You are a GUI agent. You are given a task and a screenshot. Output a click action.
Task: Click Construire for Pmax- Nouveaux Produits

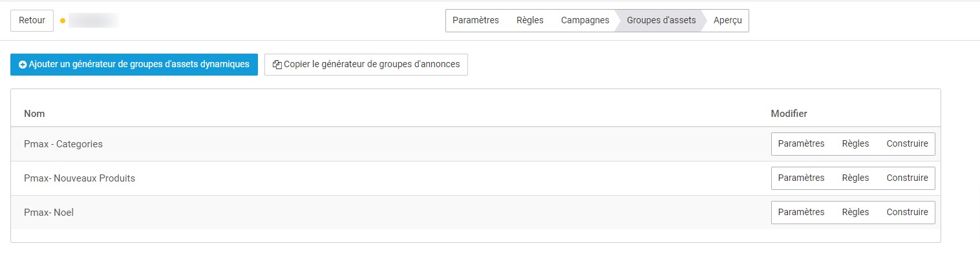[x=907, y=178]
